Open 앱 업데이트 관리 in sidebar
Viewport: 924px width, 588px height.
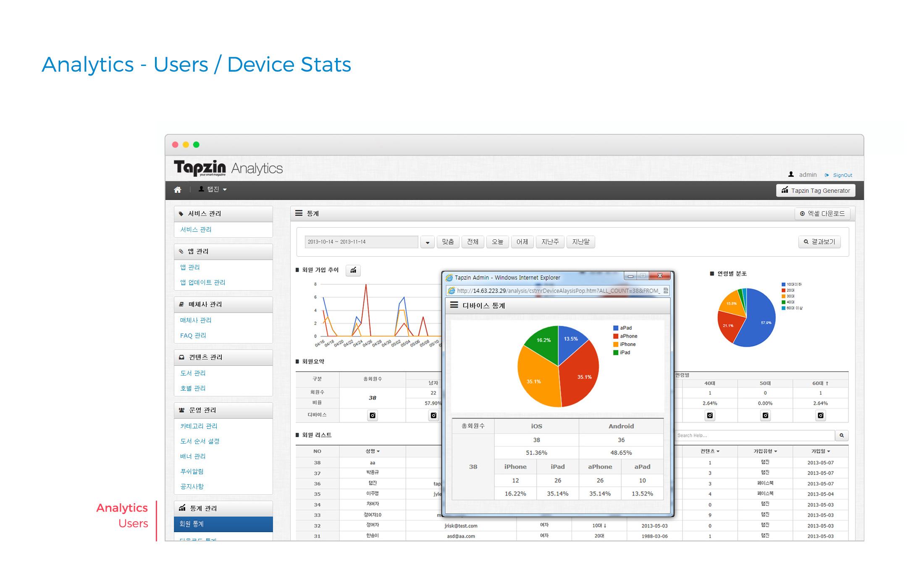point(203,283)
